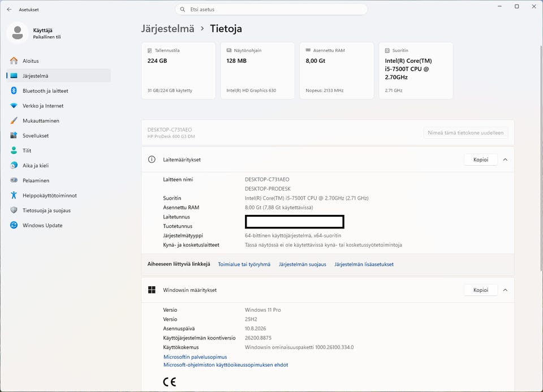543x392 pixels.
Task: Click the Suoritin Intel Core i5-7500T card
Action: click(x=416, y=71)
